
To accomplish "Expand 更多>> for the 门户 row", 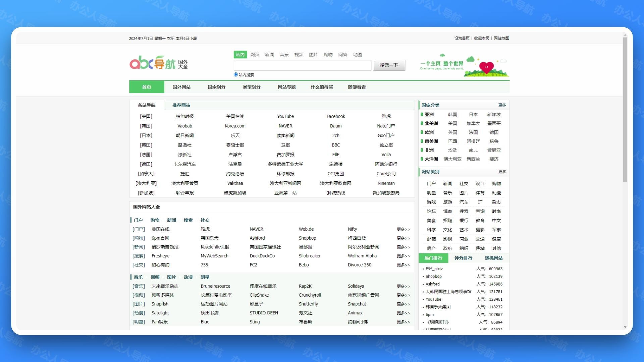I will click(x=403, y=229).
